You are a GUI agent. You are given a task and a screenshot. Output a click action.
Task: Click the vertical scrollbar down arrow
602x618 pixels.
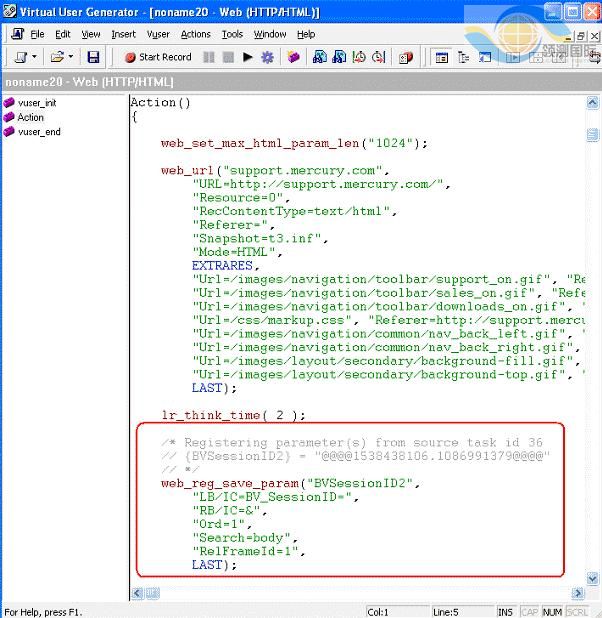coord(592,578)
